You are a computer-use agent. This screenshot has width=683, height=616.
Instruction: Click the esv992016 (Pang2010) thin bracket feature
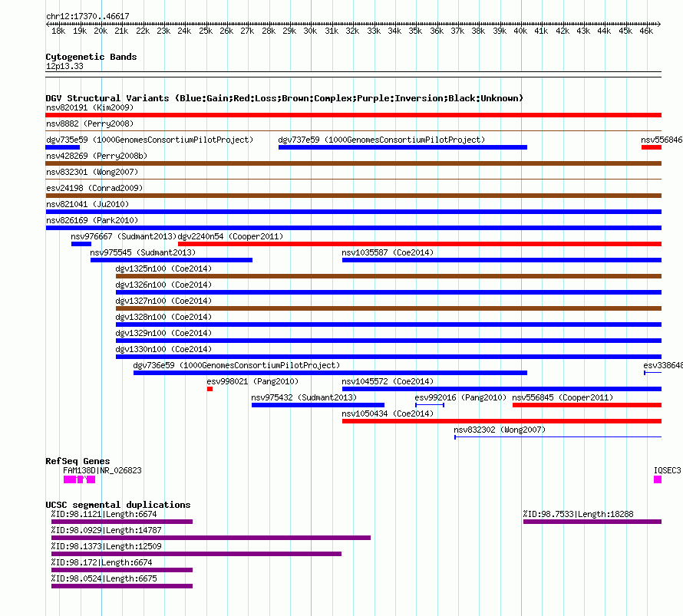point(430,405)
